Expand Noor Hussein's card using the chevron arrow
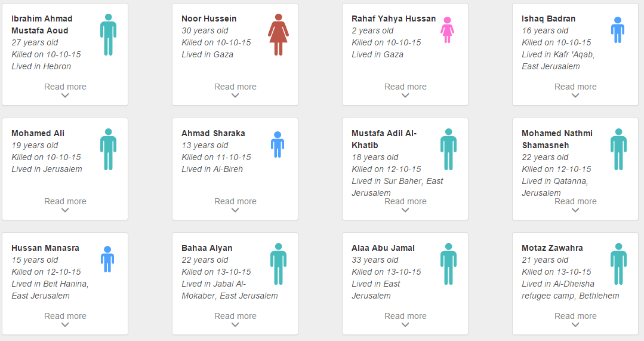Image resolution: width=644 pixels, height=341 pixels. tap(235, 96)
